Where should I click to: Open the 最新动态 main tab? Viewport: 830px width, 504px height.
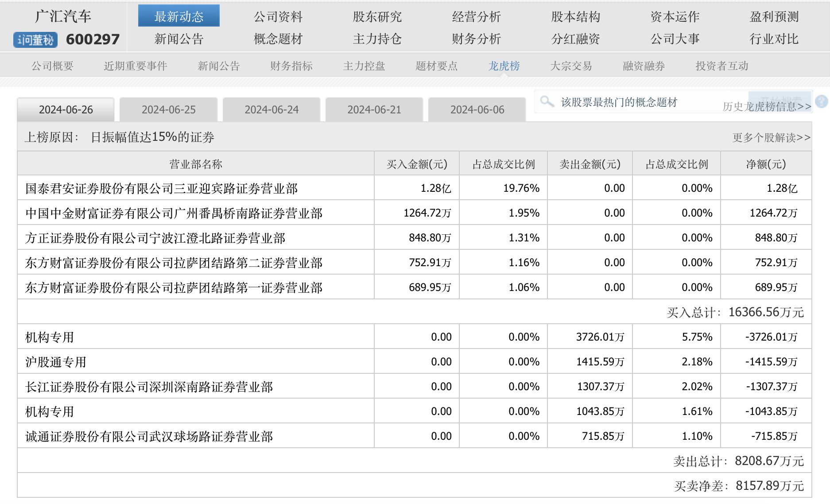click(178, 16)
